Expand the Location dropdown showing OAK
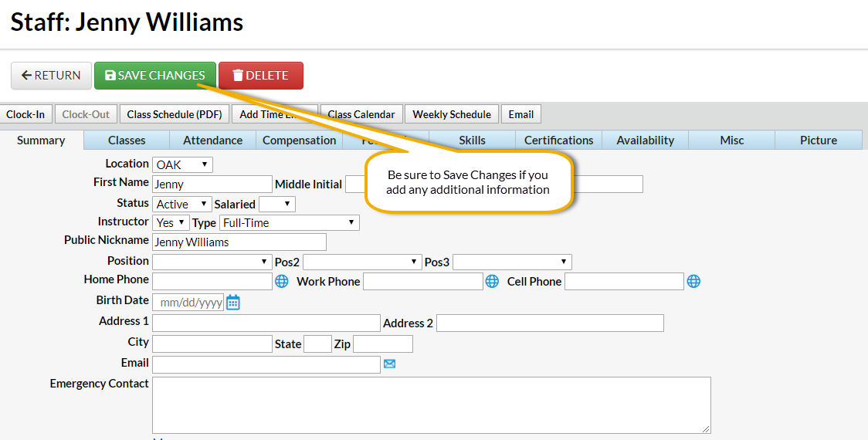Image resolution: width=868 pixels, height=440 pixels. click(182, 164)
